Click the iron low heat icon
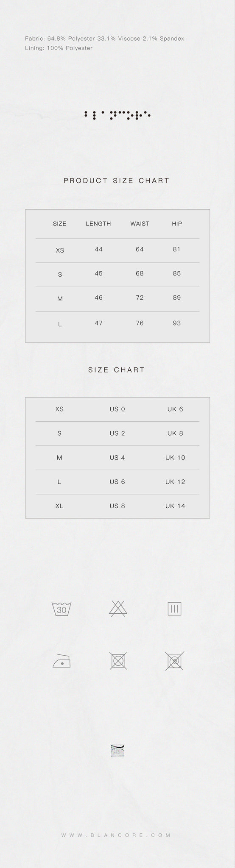Image resolution: width=235 pixels, height=868 pixels. pyautogui.click(x=62, y=660)
